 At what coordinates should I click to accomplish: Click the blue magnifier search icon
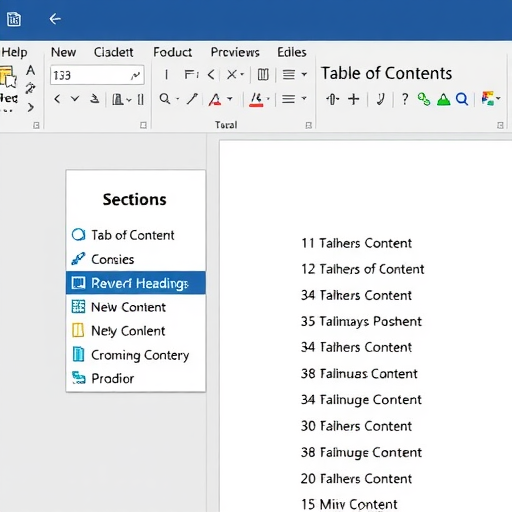point(462,99)
